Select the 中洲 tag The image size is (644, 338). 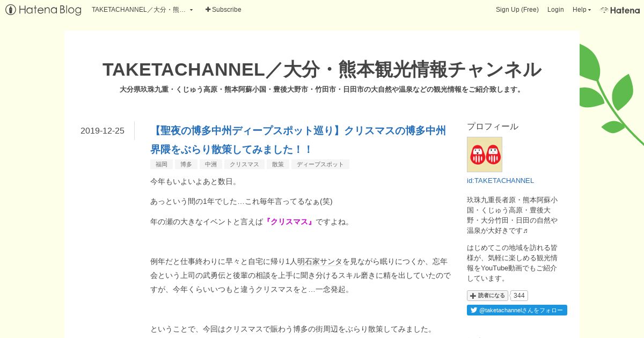click(x=211, y=164)
